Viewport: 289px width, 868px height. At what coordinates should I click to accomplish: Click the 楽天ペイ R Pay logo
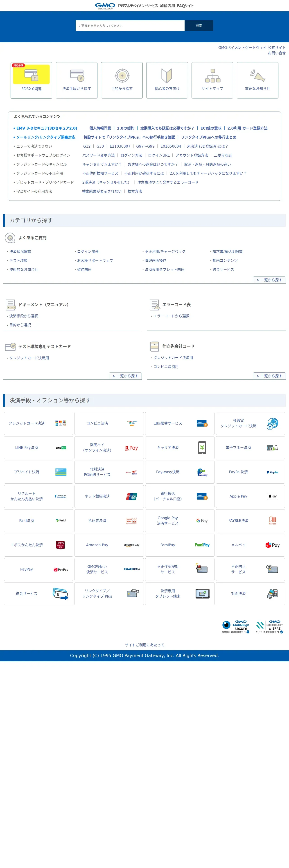coord(131,448)
